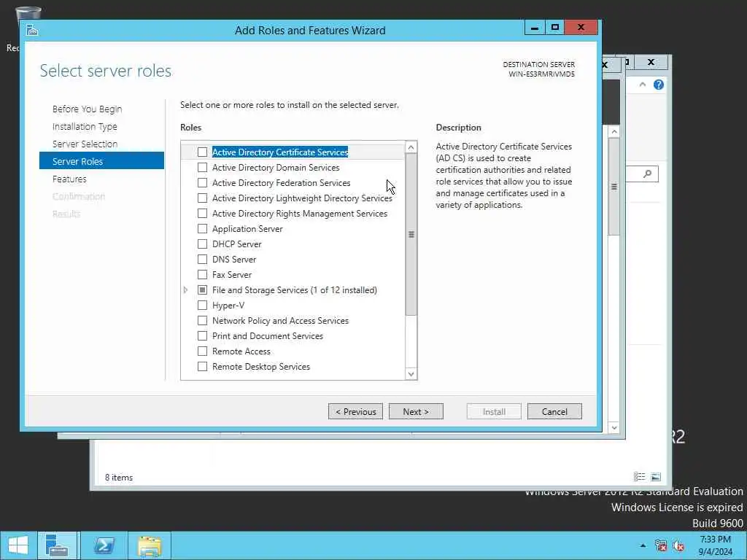The image size is (747, 560).
Task: Select the Server Roles step
Action: tap(101, 161)
